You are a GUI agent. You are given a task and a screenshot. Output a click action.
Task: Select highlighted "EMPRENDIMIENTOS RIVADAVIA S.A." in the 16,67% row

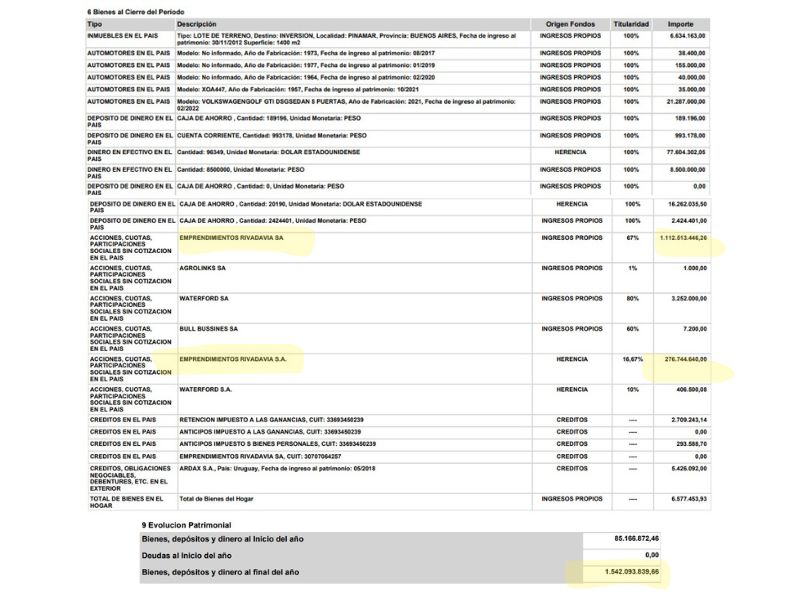click(233, 359)
